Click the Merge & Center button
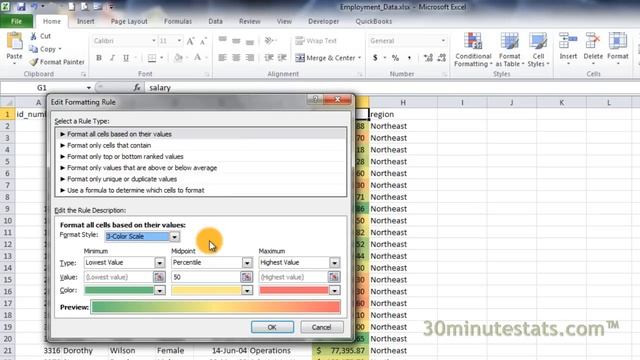The image size is (640, 360). point(328,58)
